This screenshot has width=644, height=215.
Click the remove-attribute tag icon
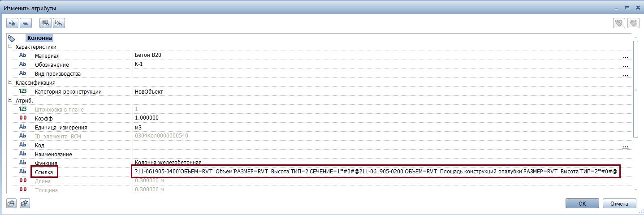click(x=633, y=23)
